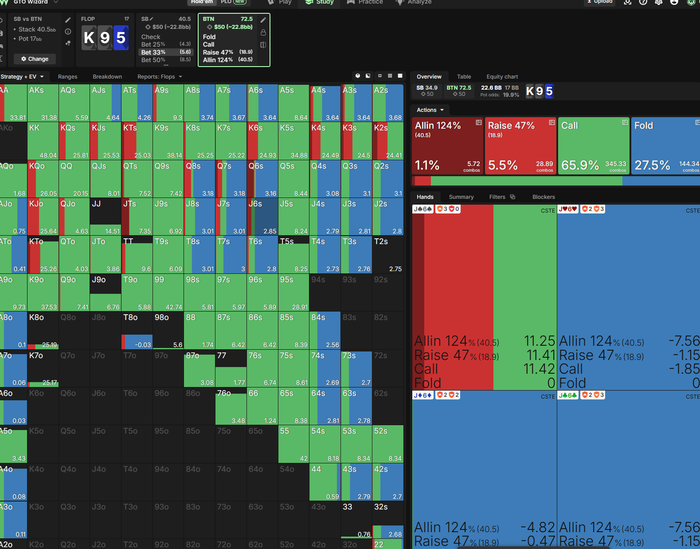
Task: Open table icon on Allin 124% card
Action: coord(478,122)
